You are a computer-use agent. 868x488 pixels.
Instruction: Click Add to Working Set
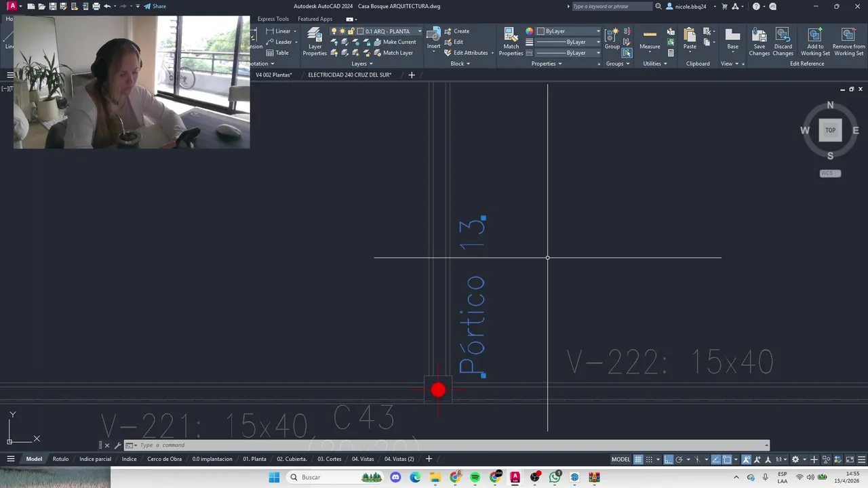(815, 42)
